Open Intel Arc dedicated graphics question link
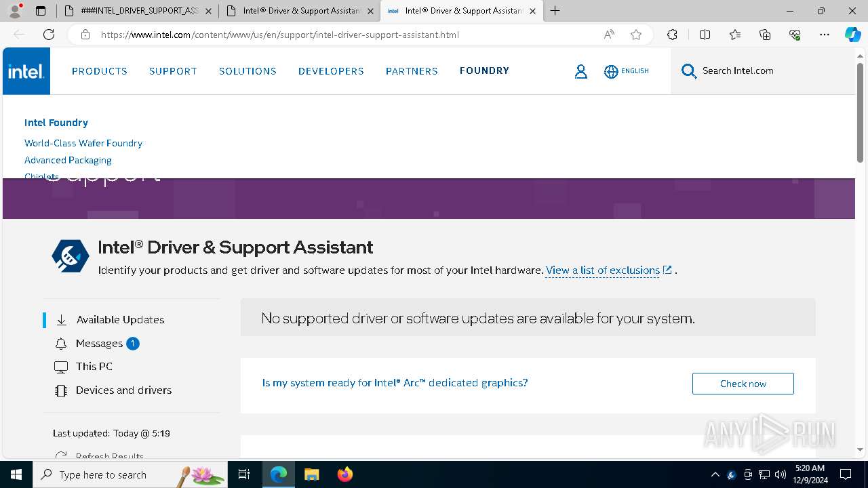This screenshot has width=868, height=488. [x=395, y=383]
